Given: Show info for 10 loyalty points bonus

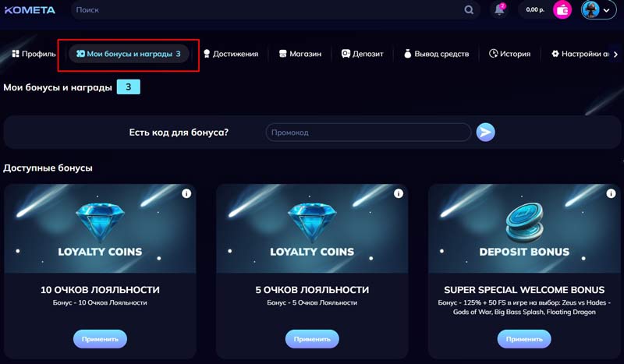Looking at the screenshot, I should coord(186,193).
